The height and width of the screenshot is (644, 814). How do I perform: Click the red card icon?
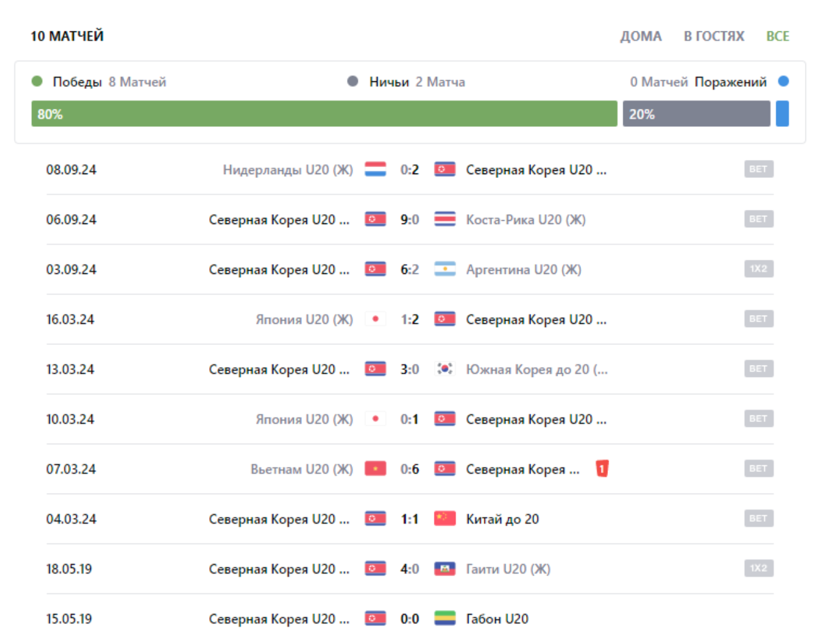click(x=602, y=469)
